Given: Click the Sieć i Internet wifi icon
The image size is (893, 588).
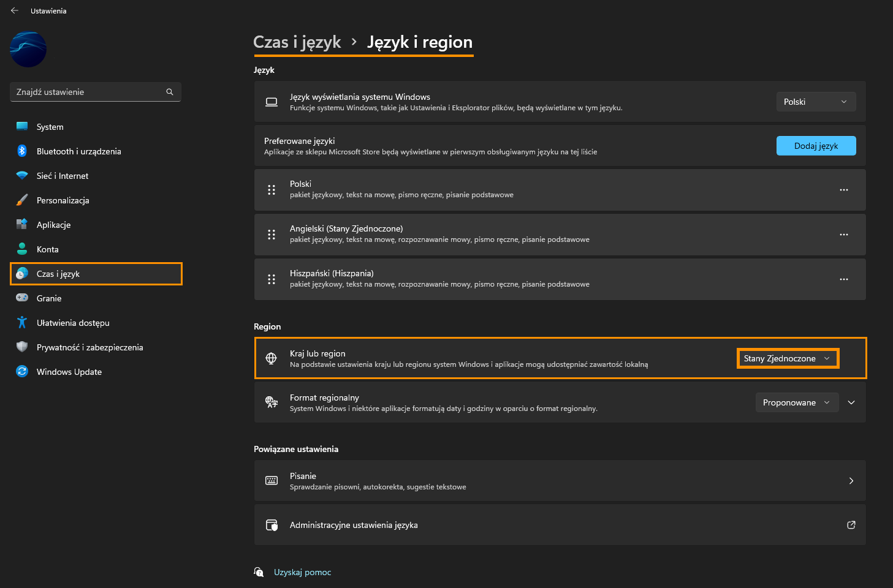Looking at the screenshot, I should tap(22, 176).
